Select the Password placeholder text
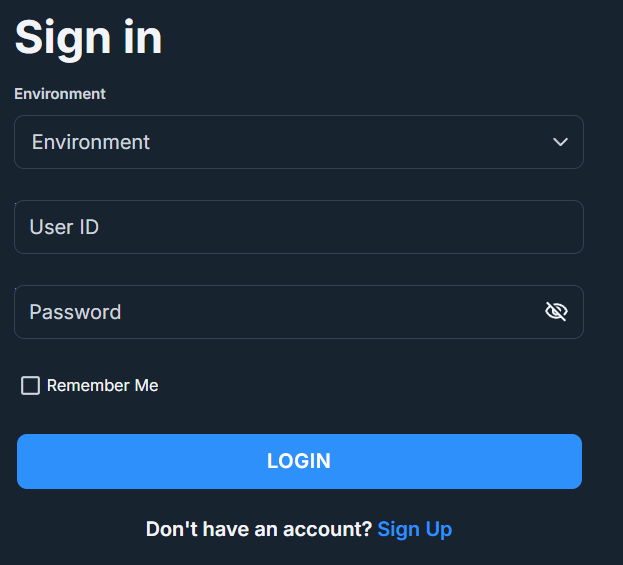 (75, 312)
